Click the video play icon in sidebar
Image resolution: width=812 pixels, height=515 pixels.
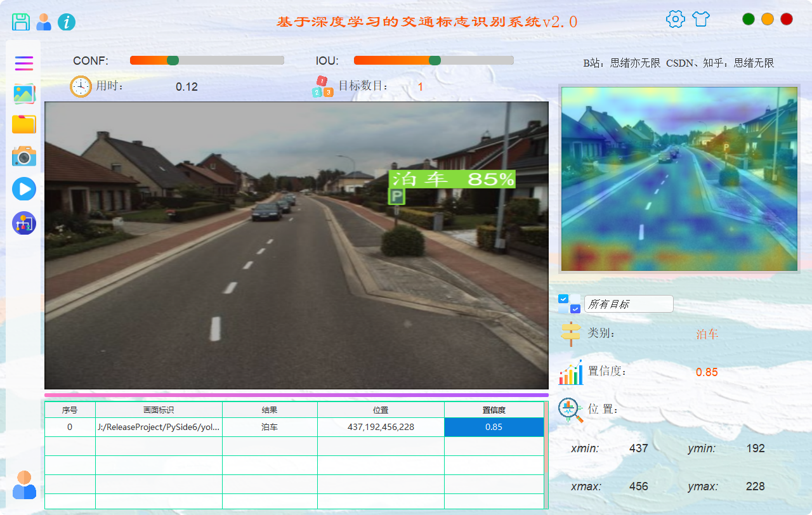[x=24, y=189]
